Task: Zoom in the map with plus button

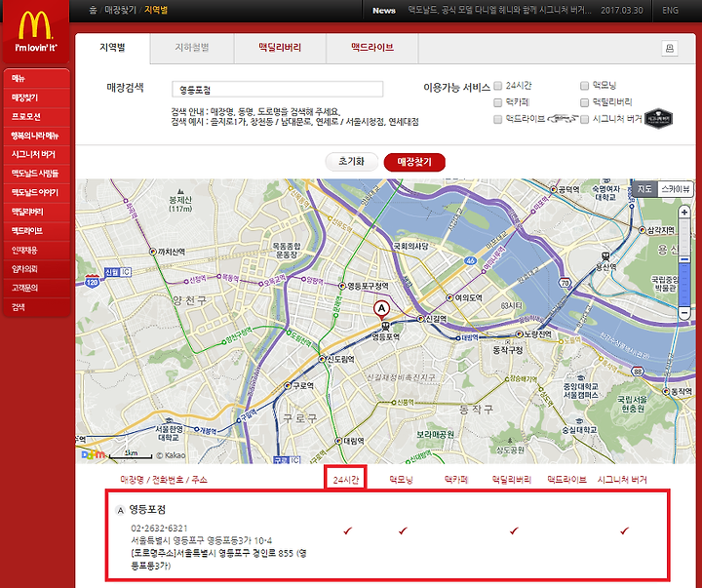Action: tap(684, 213)
